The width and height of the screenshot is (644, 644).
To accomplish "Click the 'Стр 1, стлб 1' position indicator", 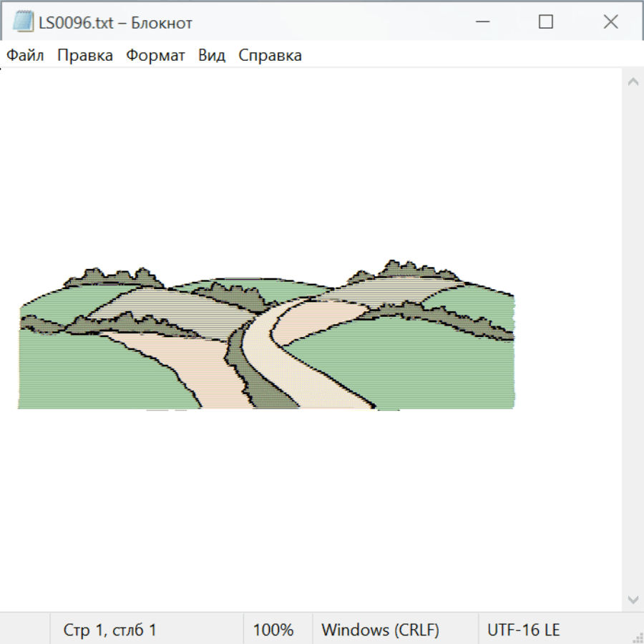I will point(109,630).
